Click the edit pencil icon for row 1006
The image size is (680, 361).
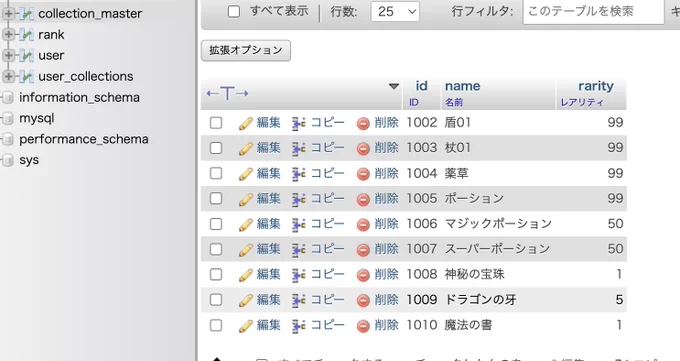pyautogui.click(x=246, y=224)
